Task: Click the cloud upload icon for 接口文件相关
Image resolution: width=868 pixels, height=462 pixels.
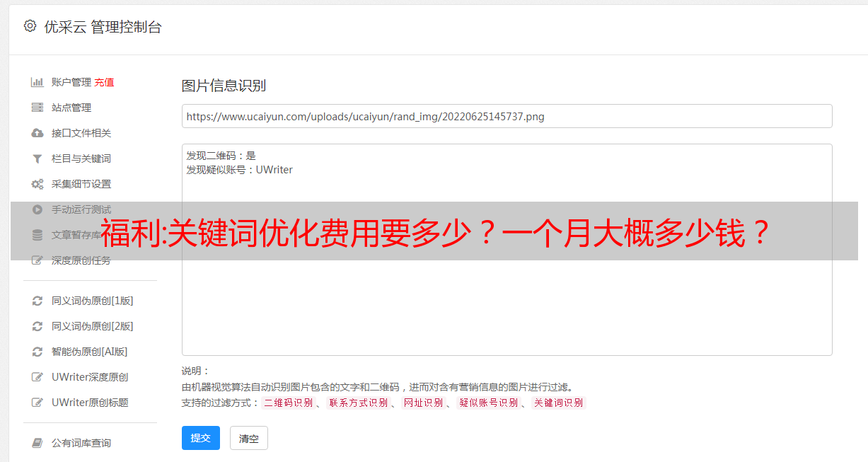Action: (x=37, y=133)
